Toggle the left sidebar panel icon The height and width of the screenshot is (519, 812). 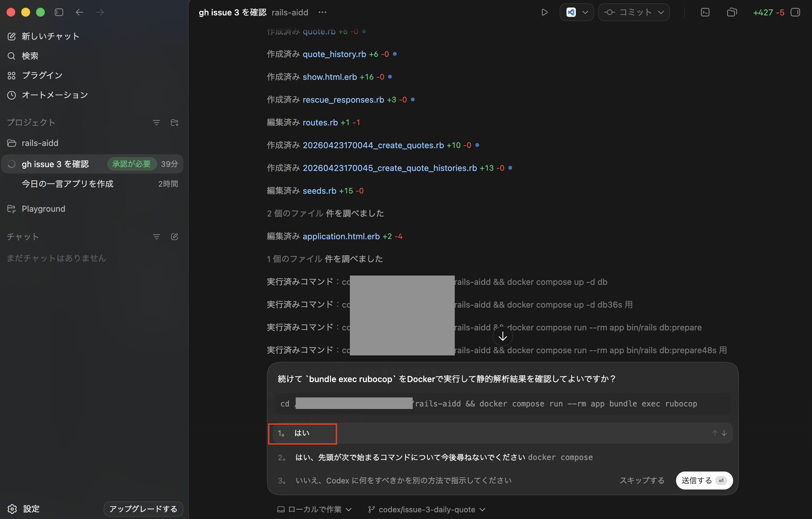(59, 13)
